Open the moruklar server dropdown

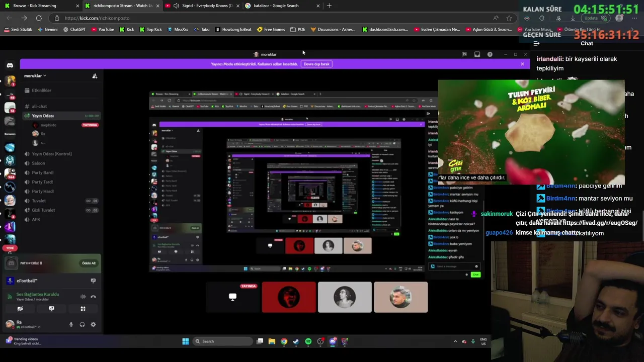(35, 76)
